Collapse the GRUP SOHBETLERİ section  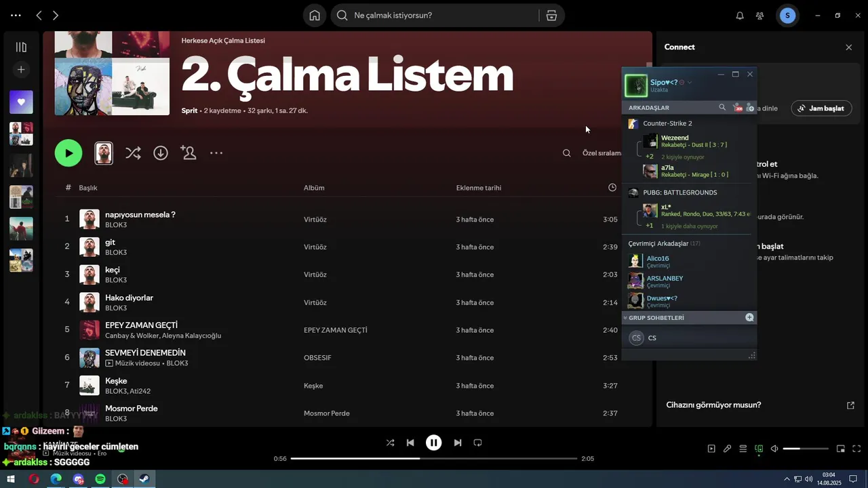(x=655, y=318)
